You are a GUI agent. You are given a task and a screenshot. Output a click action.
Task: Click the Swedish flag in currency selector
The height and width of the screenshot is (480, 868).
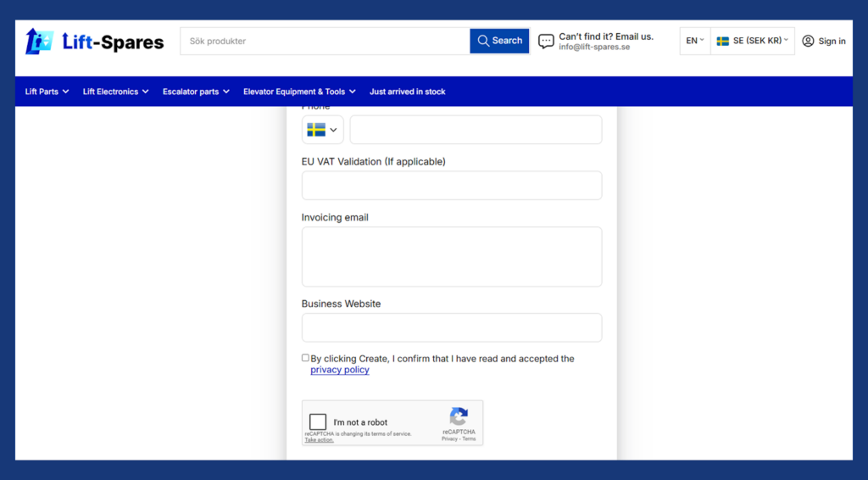click(x=722, y=41)
